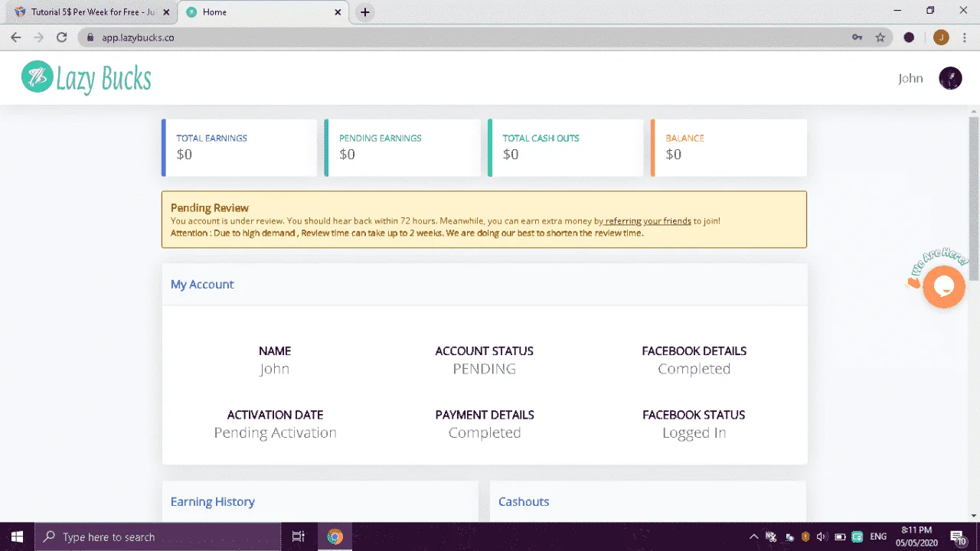Click the Logged In Facebook status
The height and width of the screenshot is (551, 980).
(x=694, y=432)
